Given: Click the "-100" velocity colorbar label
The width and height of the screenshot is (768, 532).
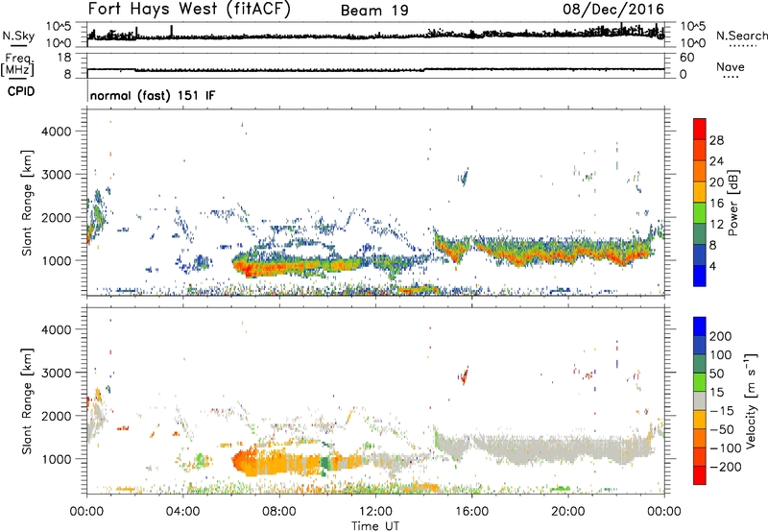Looking at the screenshot, I should pos(725,448).
